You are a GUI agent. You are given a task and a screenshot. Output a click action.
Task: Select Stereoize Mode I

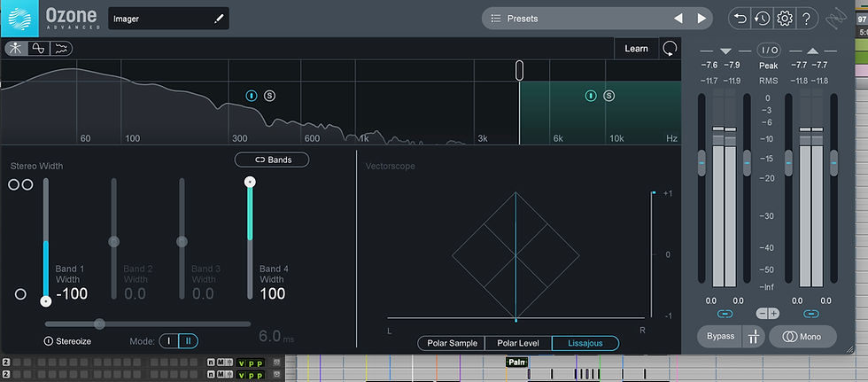169,341
